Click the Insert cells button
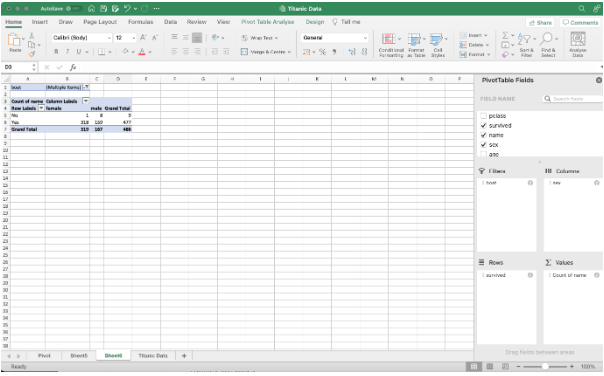The width and height of the screenshot is (604, 376). [x=473, y=35]
